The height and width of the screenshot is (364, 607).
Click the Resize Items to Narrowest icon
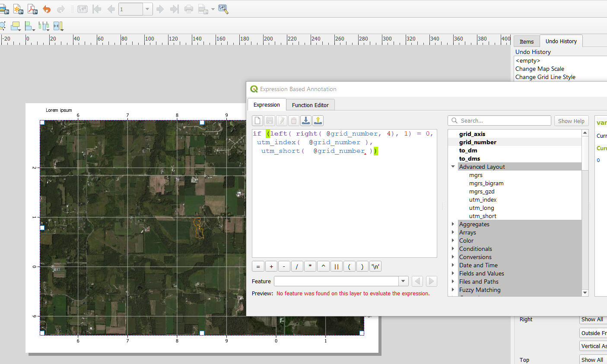coord(58,26)
